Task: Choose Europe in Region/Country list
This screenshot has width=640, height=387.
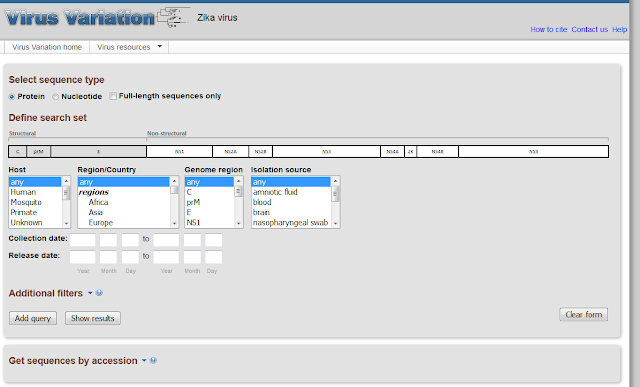Action: click(124, 222)
